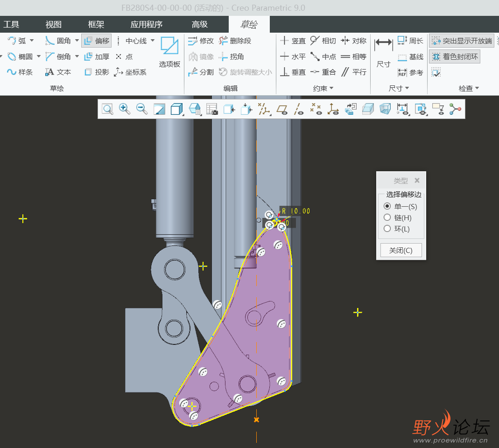This screenshot has height=448, width=499.
Task: Switch to the Sketch (草绘) tab
Action: [249, 24]
